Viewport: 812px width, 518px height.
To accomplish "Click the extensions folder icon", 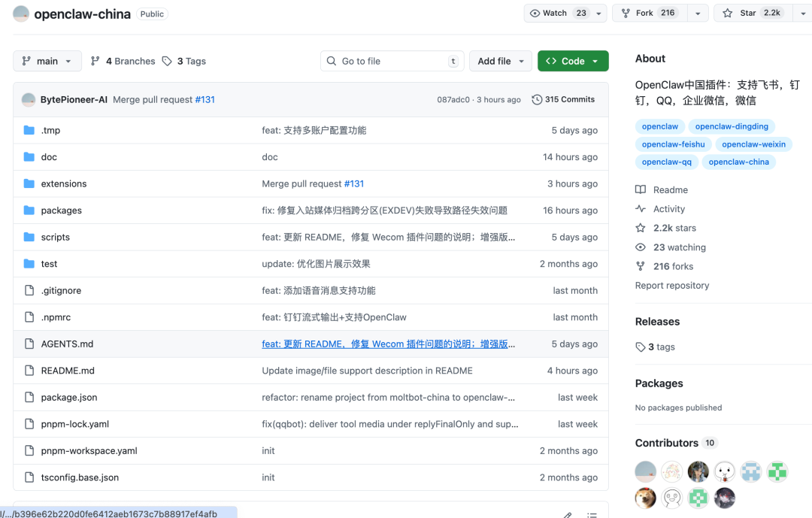I will click(x=29, y=183).
